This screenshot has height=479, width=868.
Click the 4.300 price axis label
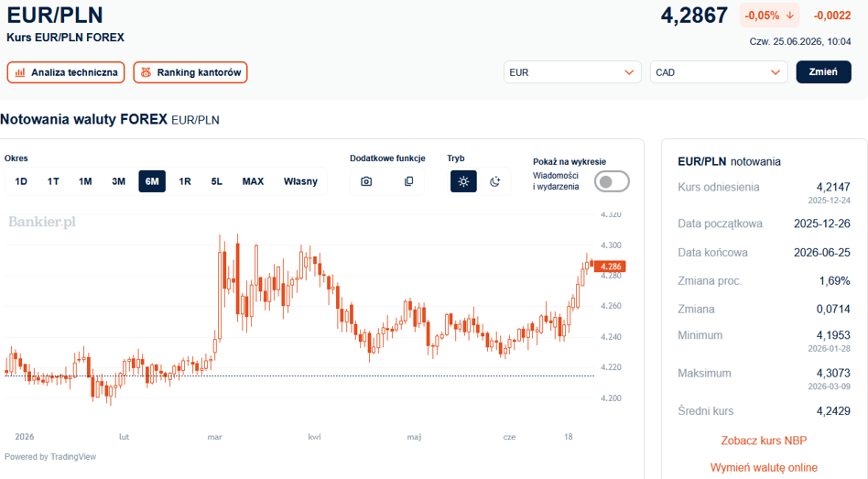[611, 245]
